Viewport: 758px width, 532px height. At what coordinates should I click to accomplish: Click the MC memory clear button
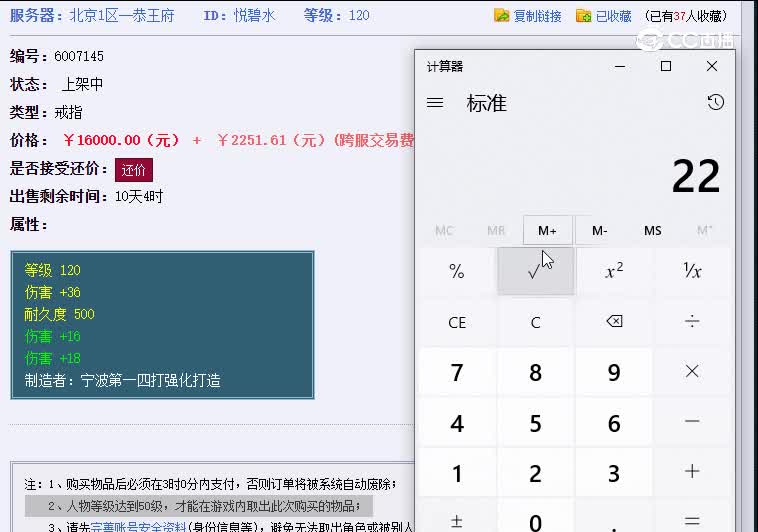(444, 231)
